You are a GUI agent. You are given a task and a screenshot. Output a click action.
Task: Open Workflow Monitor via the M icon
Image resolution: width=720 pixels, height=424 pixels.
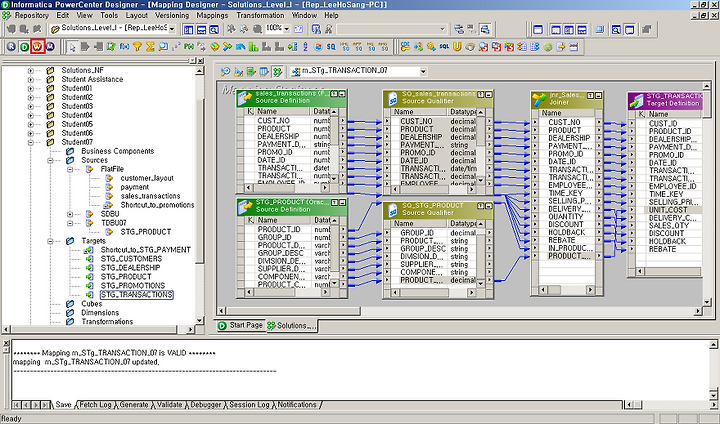pos(51,47)
